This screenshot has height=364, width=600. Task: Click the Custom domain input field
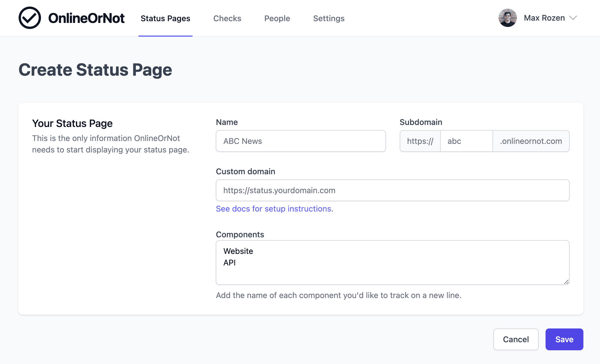point(393,190)
